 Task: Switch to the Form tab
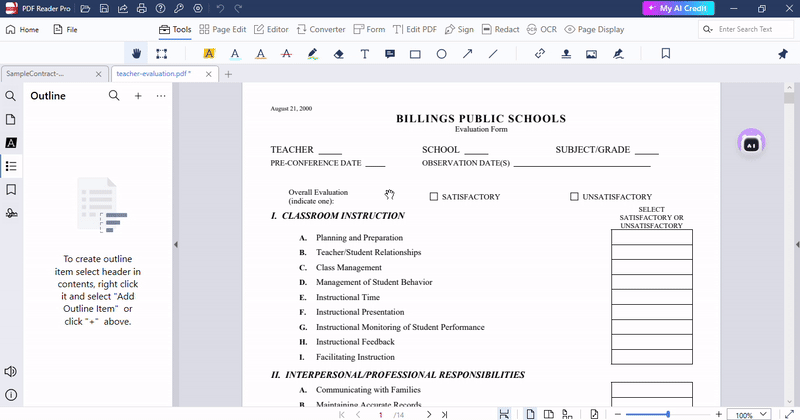coord(369,30)
